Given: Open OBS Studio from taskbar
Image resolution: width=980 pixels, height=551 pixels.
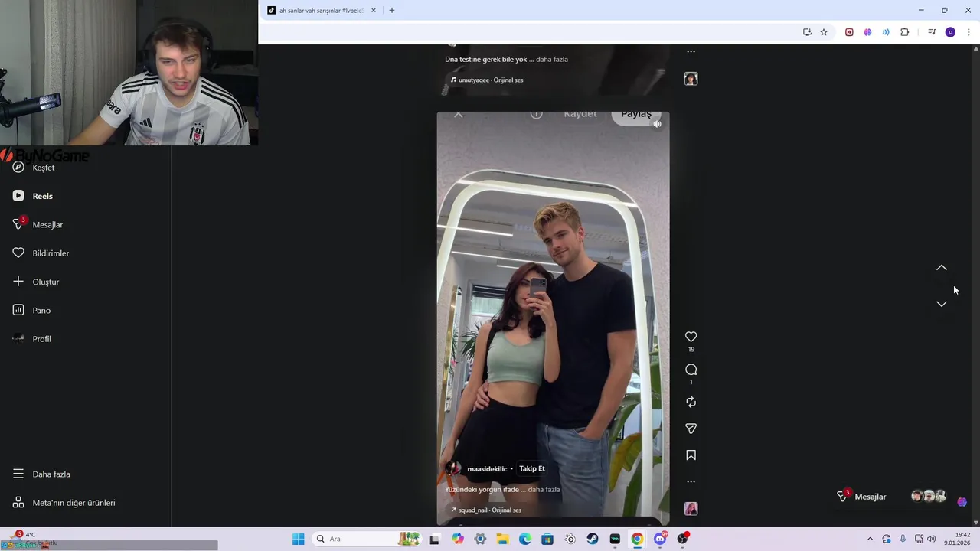Looking at the screenshot, I should (x=682, y=539).
